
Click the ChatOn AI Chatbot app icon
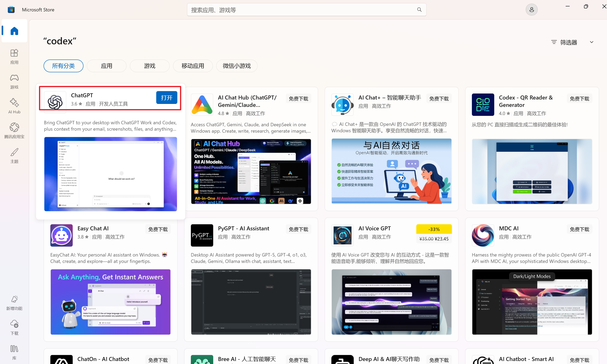[62, 360]
